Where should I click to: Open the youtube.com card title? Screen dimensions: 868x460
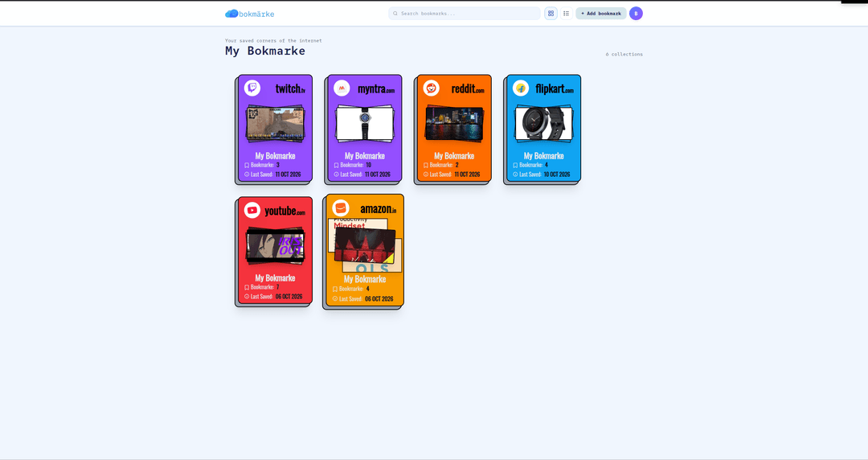coord(285,211)
